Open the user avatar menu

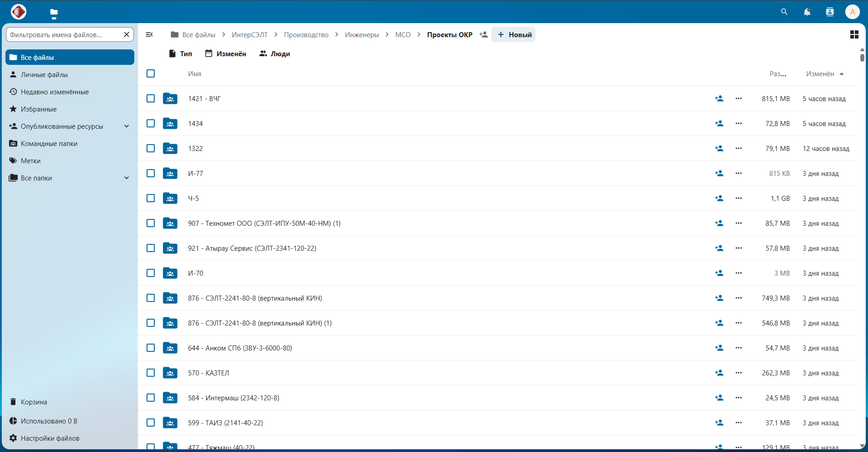pos(853,12)
